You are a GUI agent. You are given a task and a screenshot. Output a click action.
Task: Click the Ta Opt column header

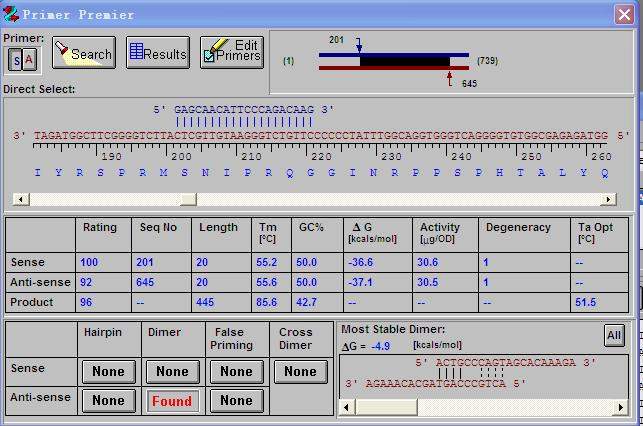coord(595,232)
